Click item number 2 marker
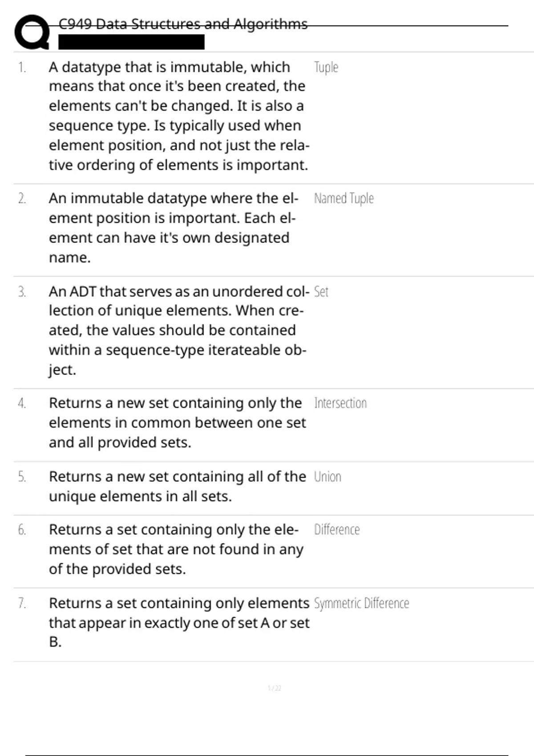The height and width of the screenshot is (756, 534). pos(22,198)
